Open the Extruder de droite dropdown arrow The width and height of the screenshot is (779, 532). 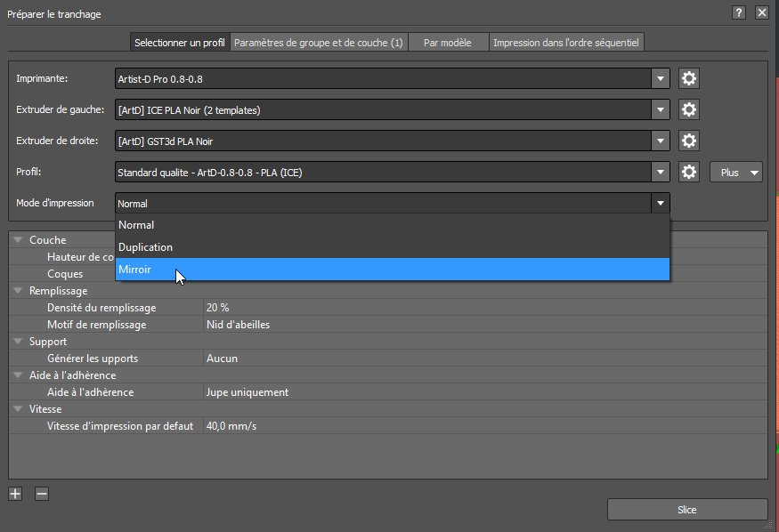pos(661,141)
